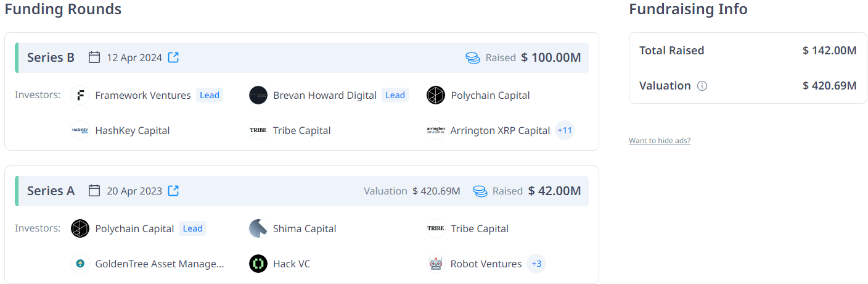The width and height of the screenshot is (868, 284).
Task: Expand the +11 more Series B investors
Action: tap(565, 130)
